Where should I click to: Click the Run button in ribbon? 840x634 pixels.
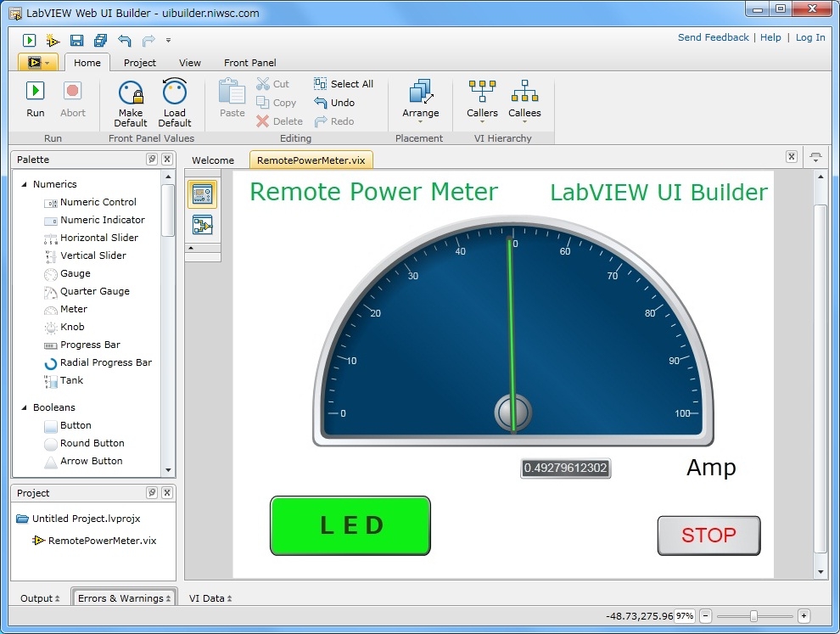36,99
